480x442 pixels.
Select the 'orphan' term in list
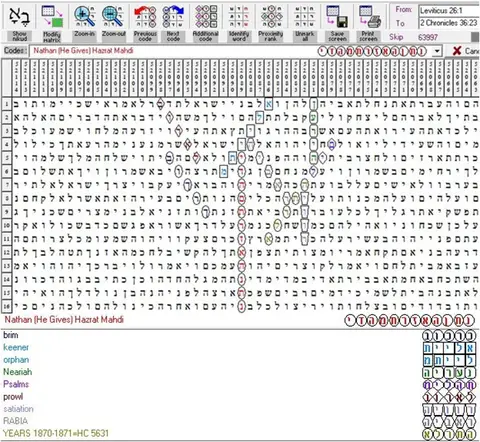16,360
